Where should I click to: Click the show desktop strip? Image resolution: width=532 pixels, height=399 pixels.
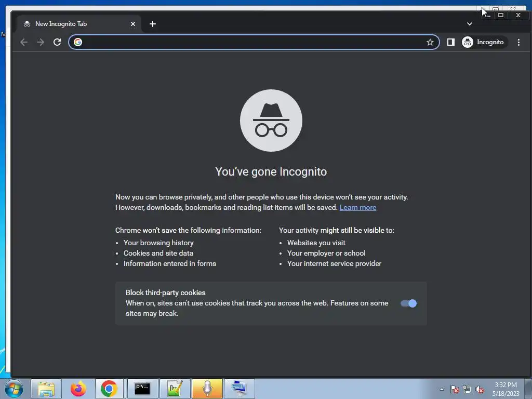pyautogui.click(x=528, y=389)
